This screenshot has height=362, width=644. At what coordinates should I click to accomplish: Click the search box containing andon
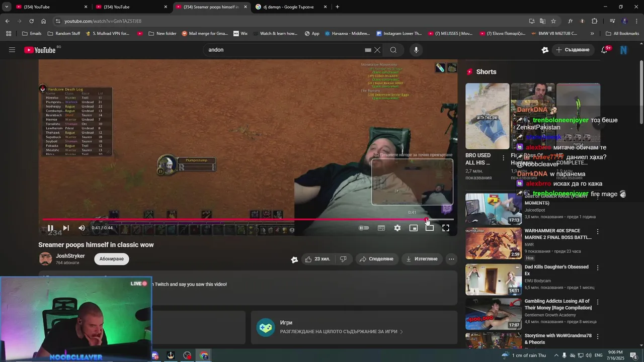[284, 50]
